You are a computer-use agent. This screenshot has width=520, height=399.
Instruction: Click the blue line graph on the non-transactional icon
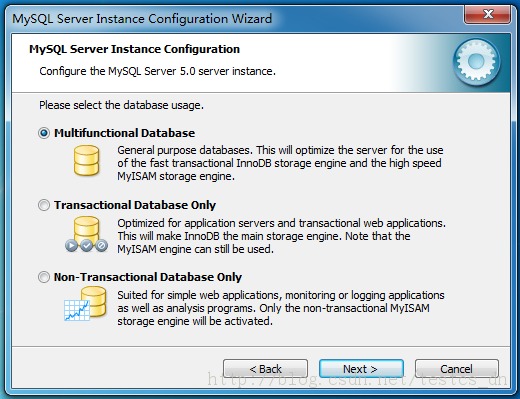tap(77, 310)
